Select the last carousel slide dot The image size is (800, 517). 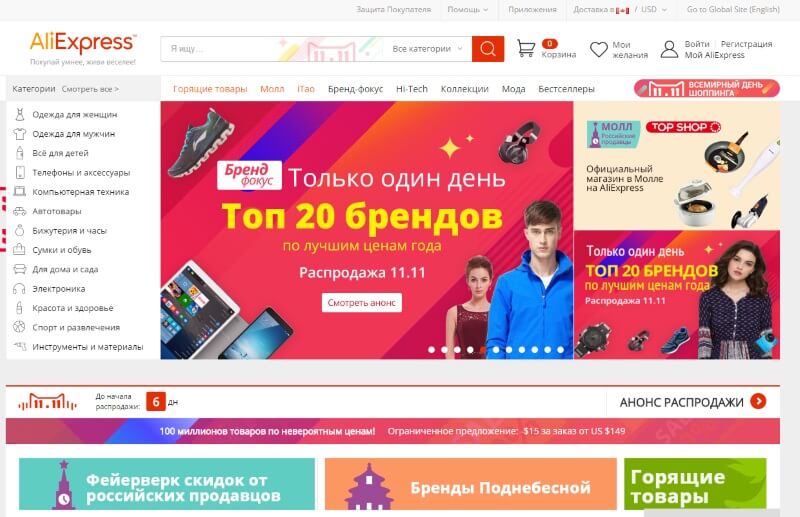click(560, 350)
